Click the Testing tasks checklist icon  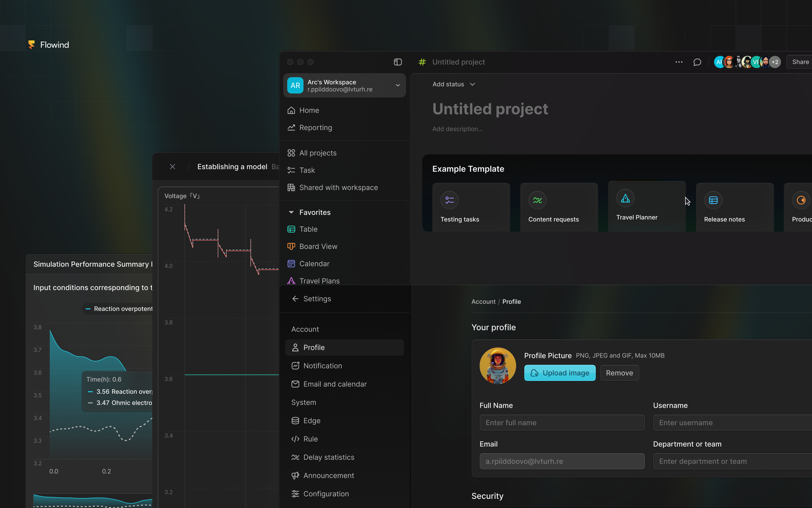[450, 200]
